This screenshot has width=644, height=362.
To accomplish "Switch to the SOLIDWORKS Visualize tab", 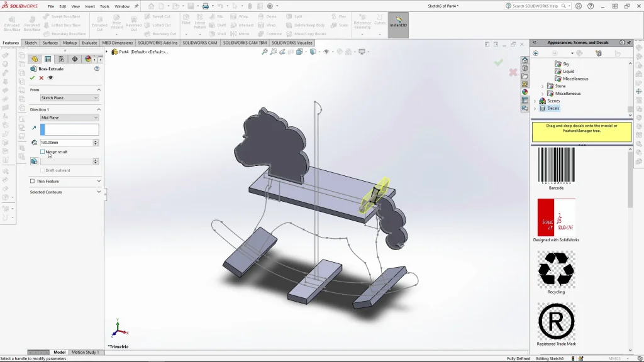I will pyautogui.click(x=292, y=43).
